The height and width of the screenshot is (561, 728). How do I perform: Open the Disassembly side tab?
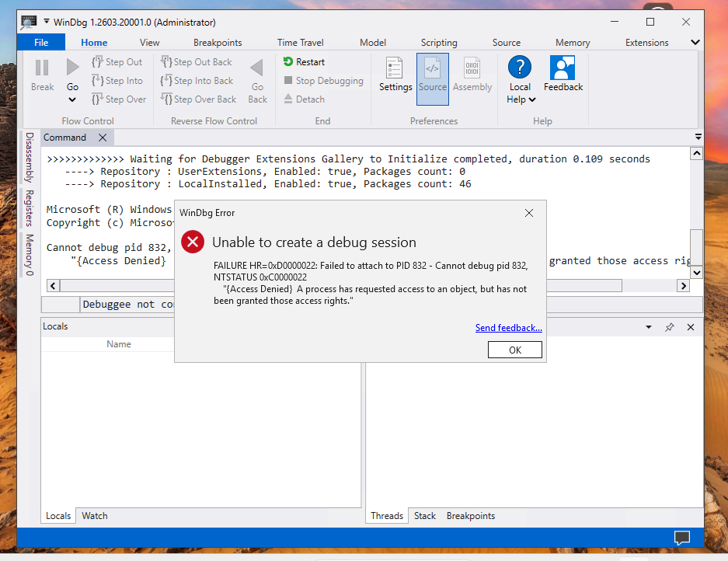pos(30,158)
